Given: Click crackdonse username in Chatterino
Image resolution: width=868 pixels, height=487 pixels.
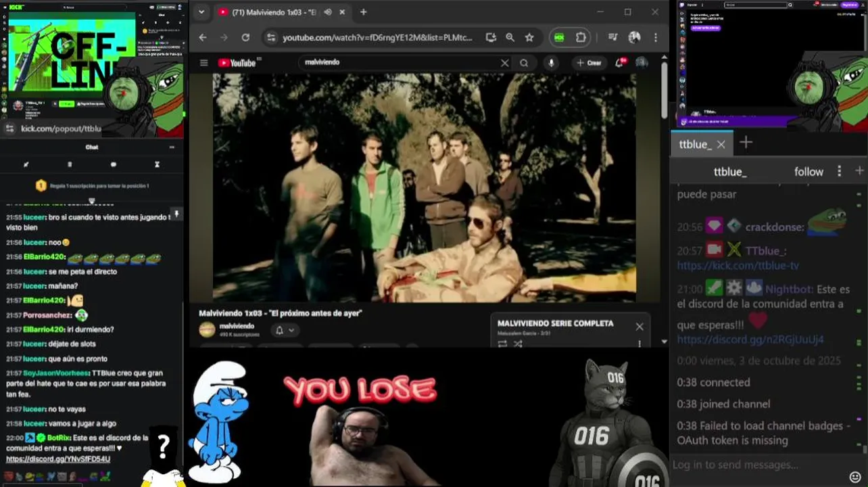Looking at the screenshot, I should tap(775, 227).
